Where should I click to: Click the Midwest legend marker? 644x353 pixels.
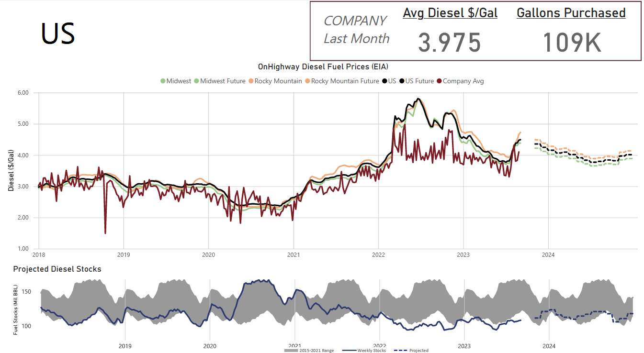tap(163, 81)
